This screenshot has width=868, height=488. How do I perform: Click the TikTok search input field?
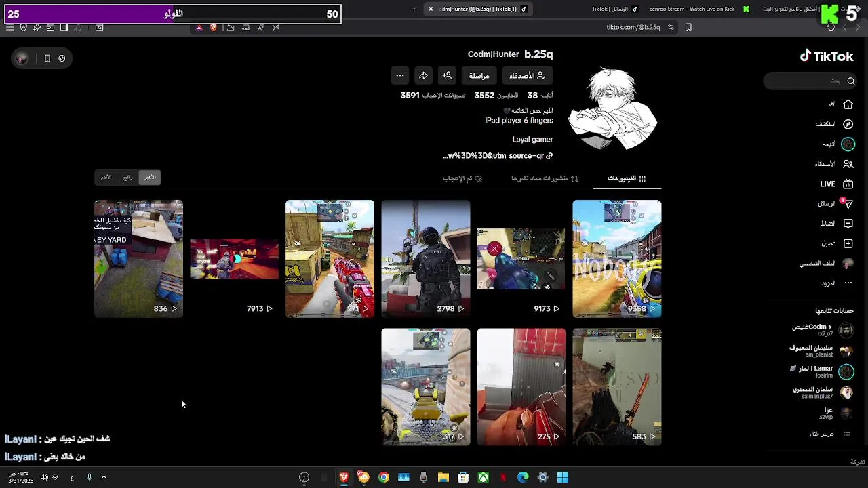[x=810, y=81]
